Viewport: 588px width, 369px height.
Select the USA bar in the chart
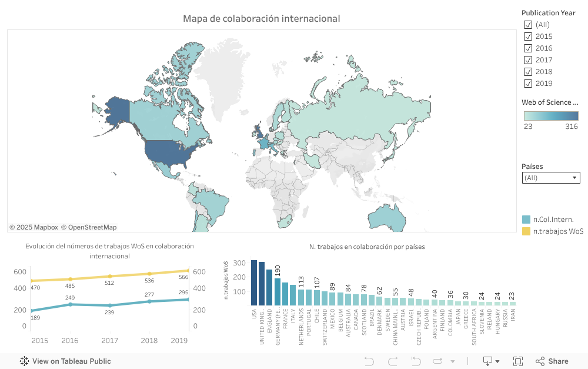click(x=254, y=282)
